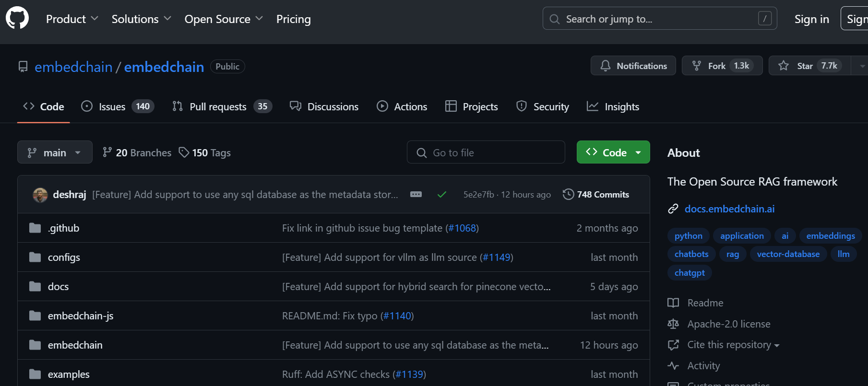
Task: Expand the green Code button dropdown
Action: pos(638,152)
